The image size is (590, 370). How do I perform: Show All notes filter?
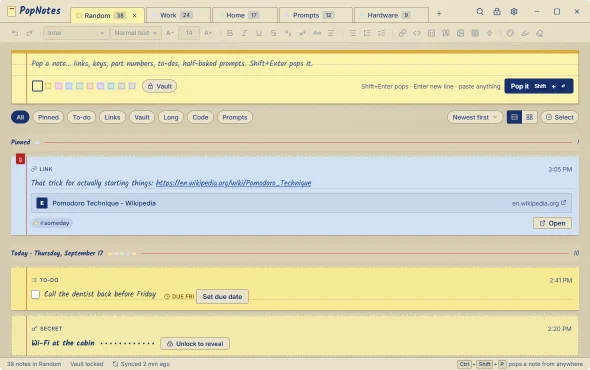pos(20,117)
